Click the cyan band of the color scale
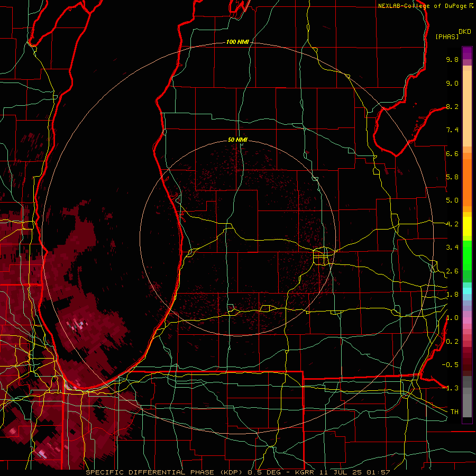The image size is (476, 476). click(x=467, y=291)
